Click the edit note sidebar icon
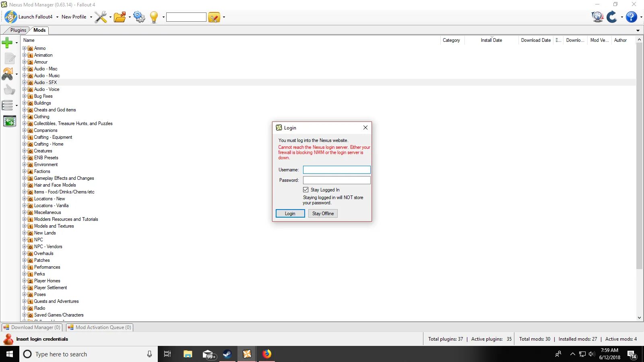This screenshot has height=362, width=644. pyautogui.click(x=10, y=58)
